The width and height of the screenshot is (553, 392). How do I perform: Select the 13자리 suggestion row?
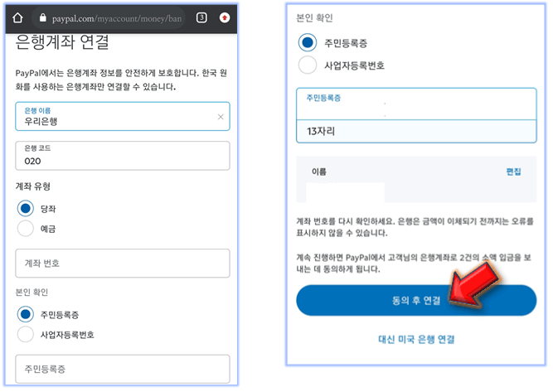coord(416,132)
